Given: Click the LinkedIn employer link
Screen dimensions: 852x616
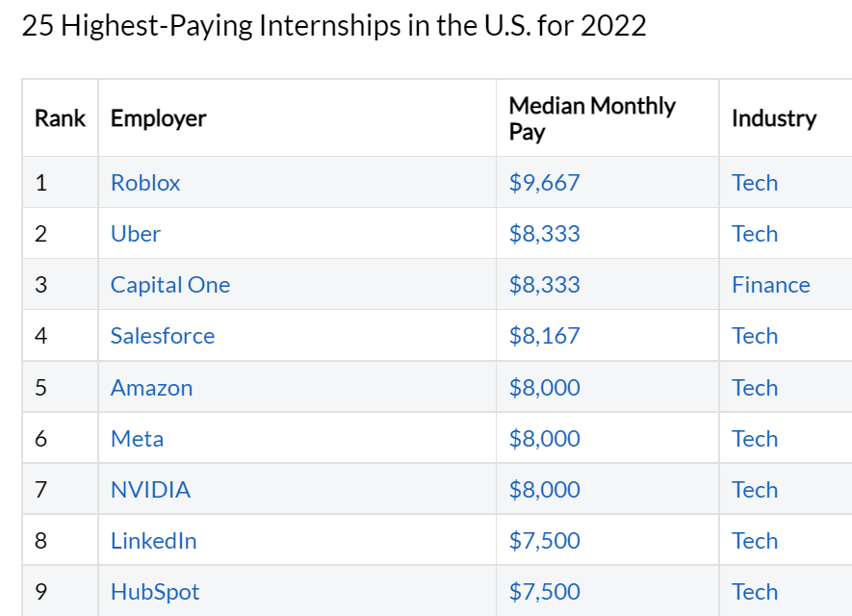Looking at the screenshot, I should (154, 541).
